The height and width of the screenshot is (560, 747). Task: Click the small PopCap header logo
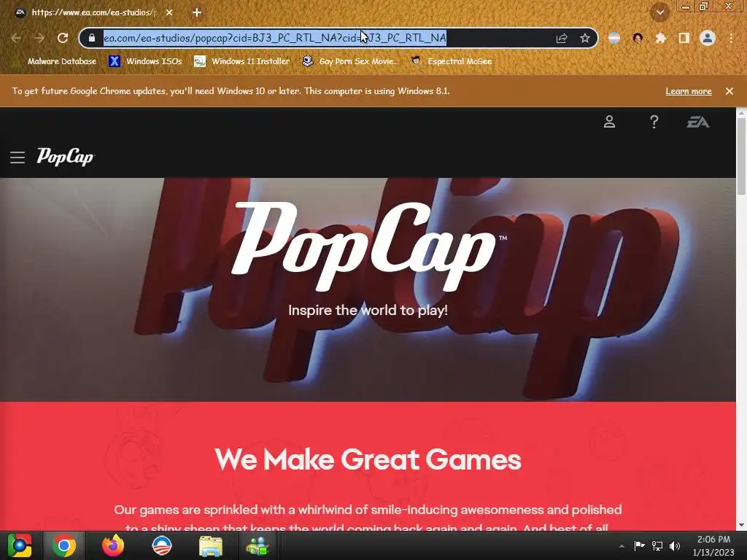pyautogui.click(x=66, y=157)
